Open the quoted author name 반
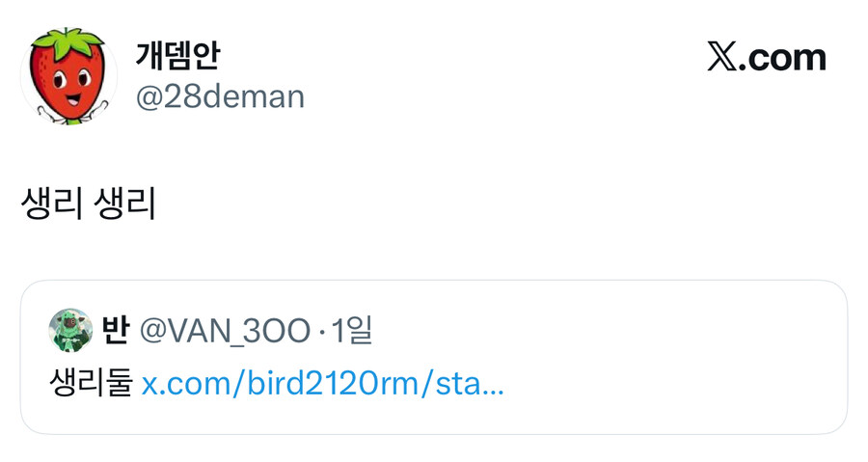Image resolution: width=868 pixels, height=462 pixels. [x=116, y=331]
